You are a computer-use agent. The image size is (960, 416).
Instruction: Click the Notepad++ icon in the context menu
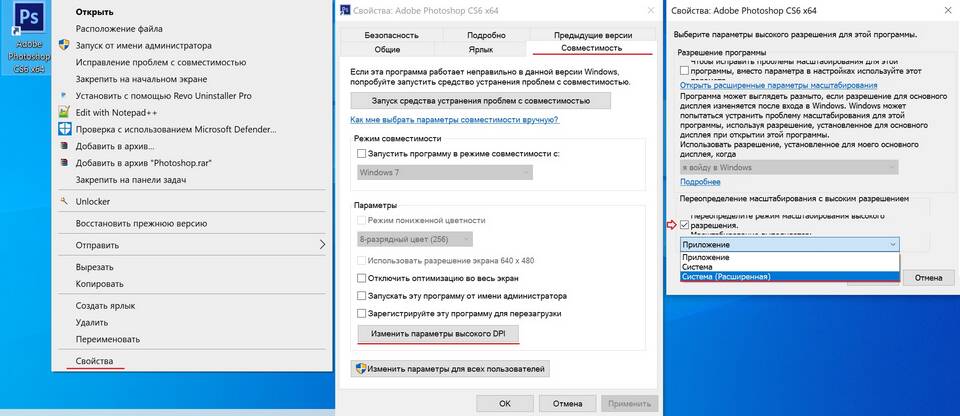coord(64,113)
